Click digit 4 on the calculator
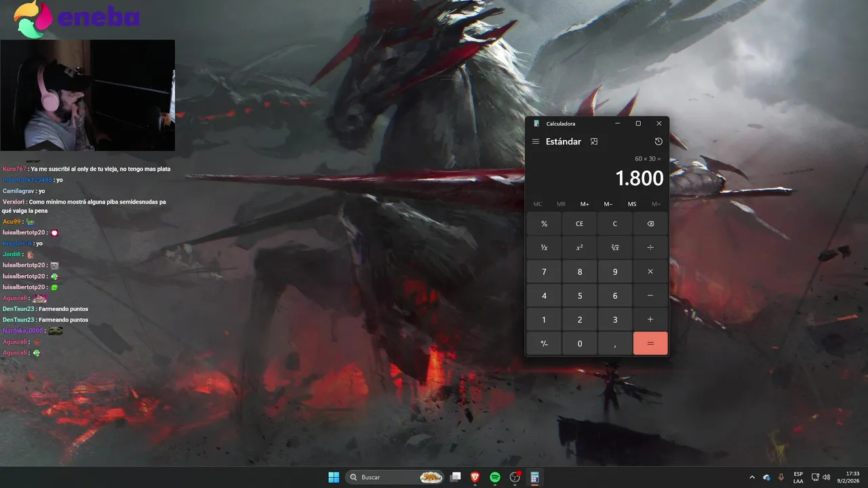Screen dimensions: 868x488 pos(544,296)
